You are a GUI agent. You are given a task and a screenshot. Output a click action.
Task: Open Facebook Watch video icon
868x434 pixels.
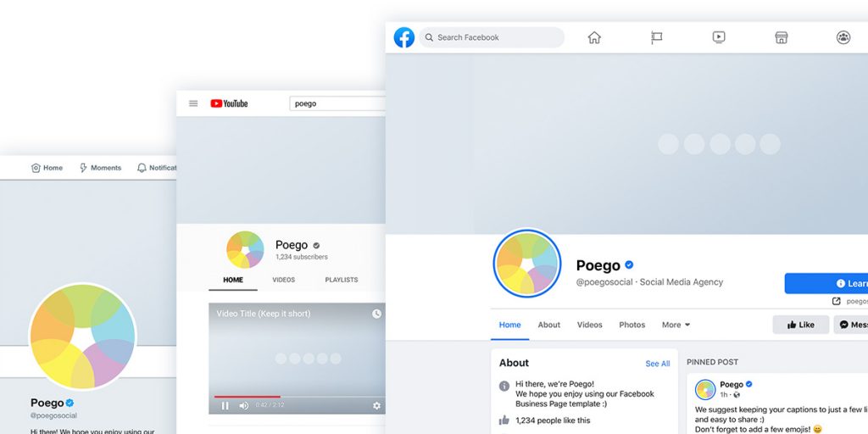coord(719,37)
